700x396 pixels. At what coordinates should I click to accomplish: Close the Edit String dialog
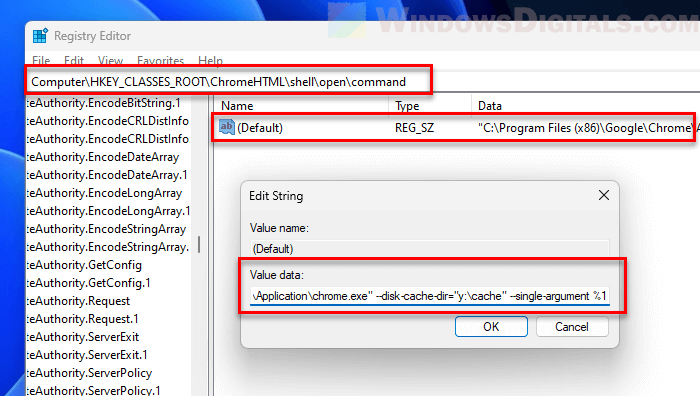click(x=604, y=195)
